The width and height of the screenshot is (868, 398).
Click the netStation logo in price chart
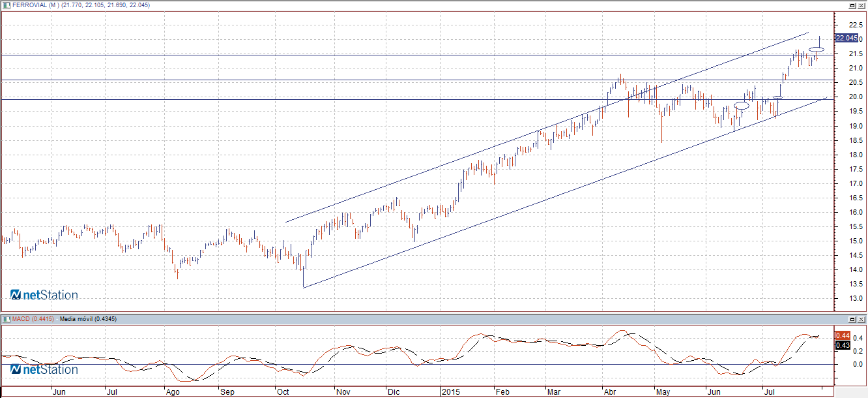[x=44, y=295]
